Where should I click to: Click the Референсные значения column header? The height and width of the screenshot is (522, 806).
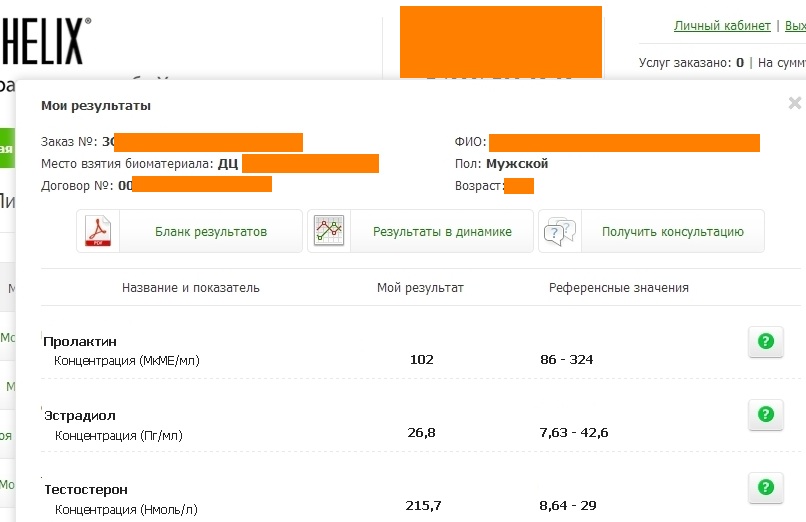coord(618,288)
